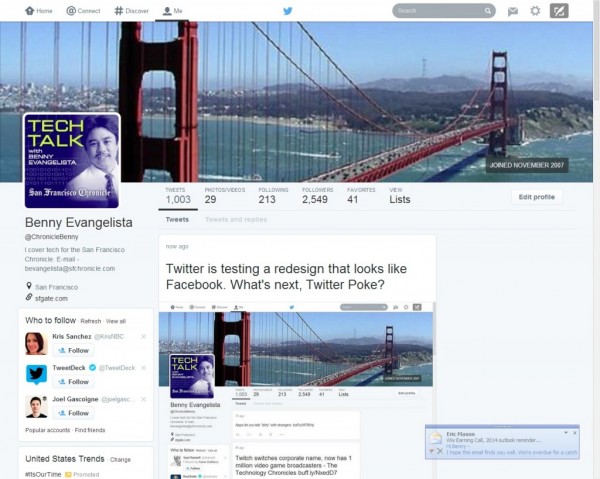Click the Kris Sanchez name link
Viewport: 600px width, 479px height.
pyautogui.click(x=72, y=337)
